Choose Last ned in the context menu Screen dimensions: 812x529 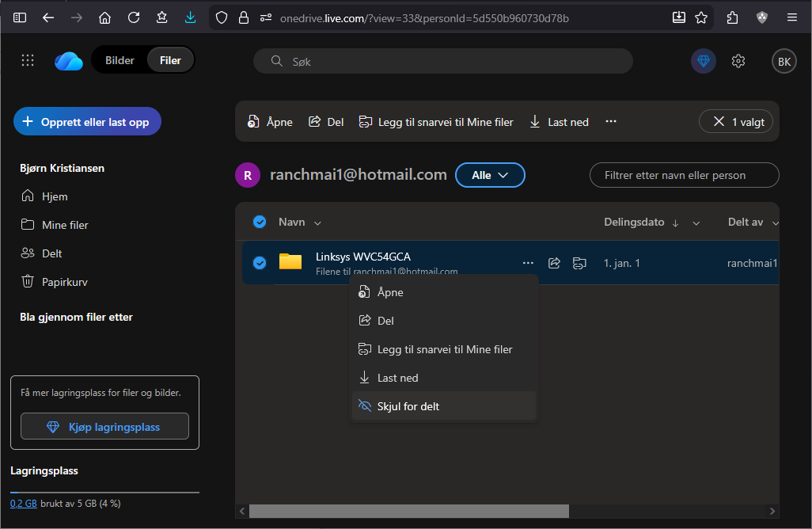coord(443,378)
